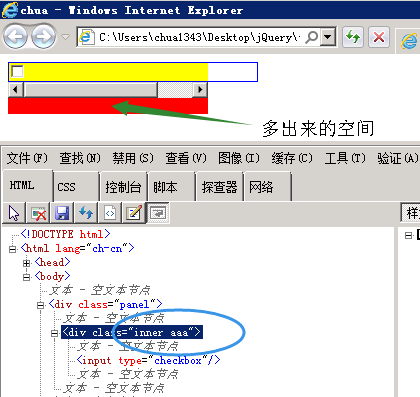Open the 禁用(S) menu
420x397 pixels.
(133, 158)
